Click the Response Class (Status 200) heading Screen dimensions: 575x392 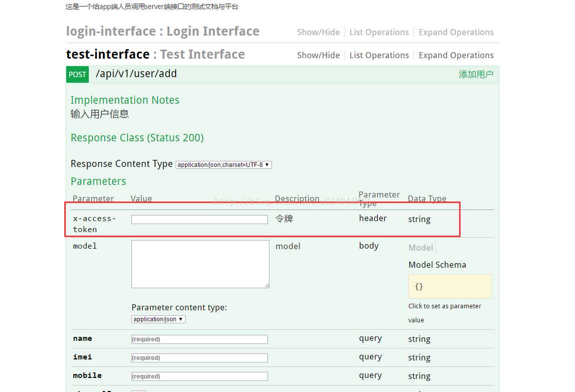[x=137, y=138]
